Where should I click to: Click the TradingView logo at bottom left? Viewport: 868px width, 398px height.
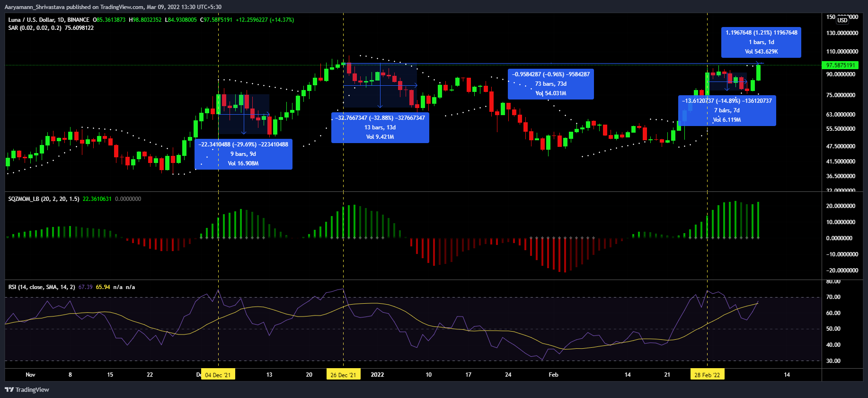click(27, 389)
